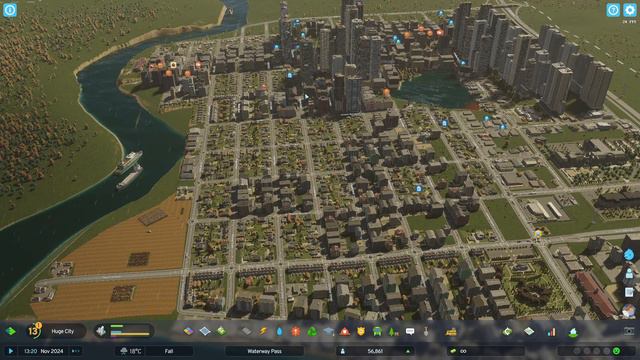Open the game settings gear menu

pyautogui.click(x=630, y=10)
